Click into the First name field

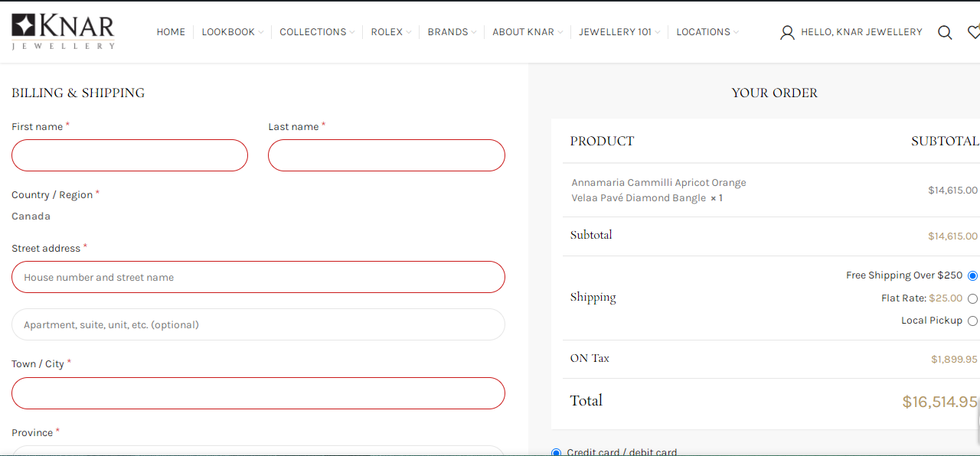(x=129, y=155)
